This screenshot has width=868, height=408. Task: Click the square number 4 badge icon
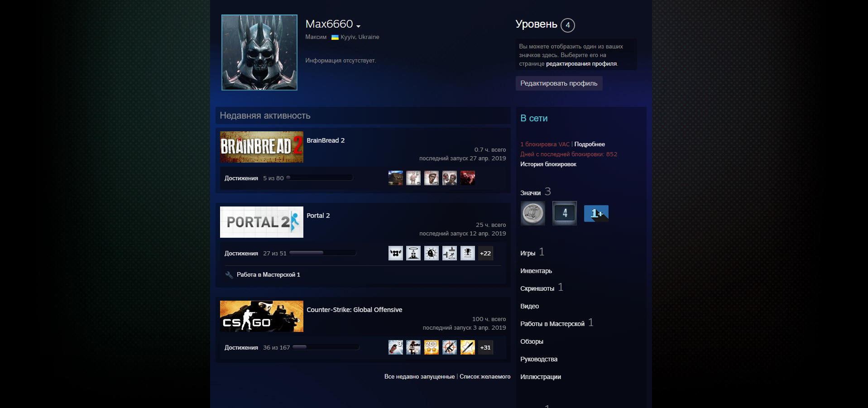tap(565, 213)
